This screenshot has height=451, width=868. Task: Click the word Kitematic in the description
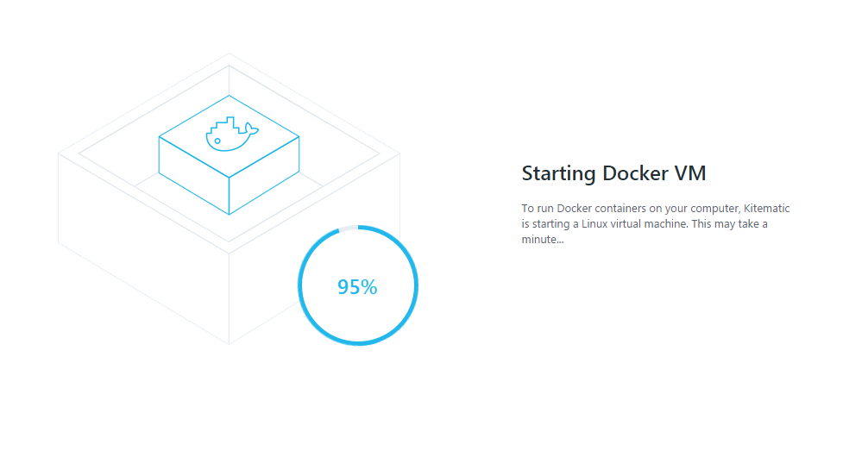coord(767,209)
